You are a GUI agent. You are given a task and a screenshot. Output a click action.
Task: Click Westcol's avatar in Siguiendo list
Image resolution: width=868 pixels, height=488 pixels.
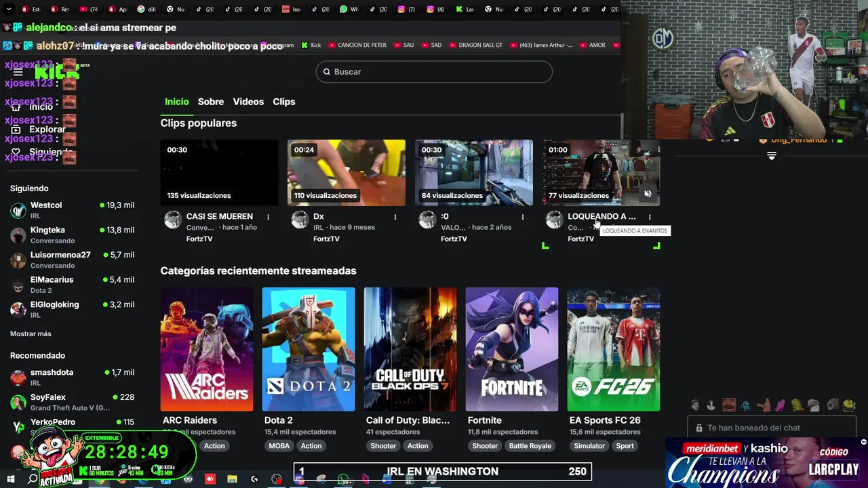[18, 210]
